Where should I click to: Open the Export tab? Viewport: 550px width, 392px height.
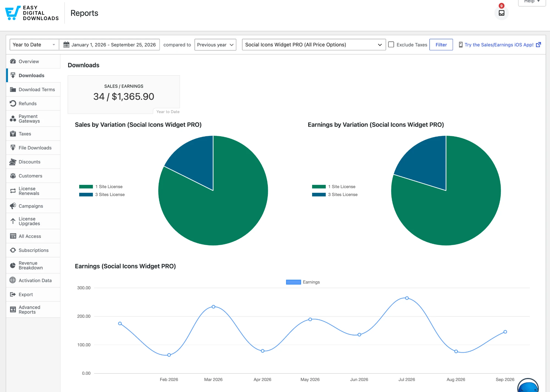[x=33, y=294]
